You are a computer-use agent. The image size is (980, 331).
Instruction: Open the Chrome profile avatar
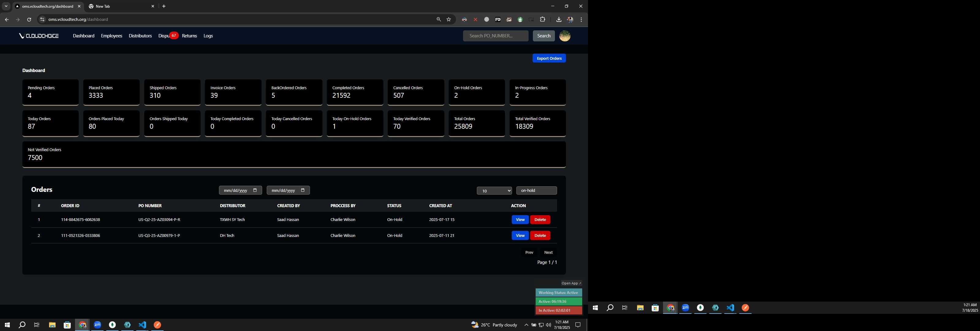tap(570, 19)
